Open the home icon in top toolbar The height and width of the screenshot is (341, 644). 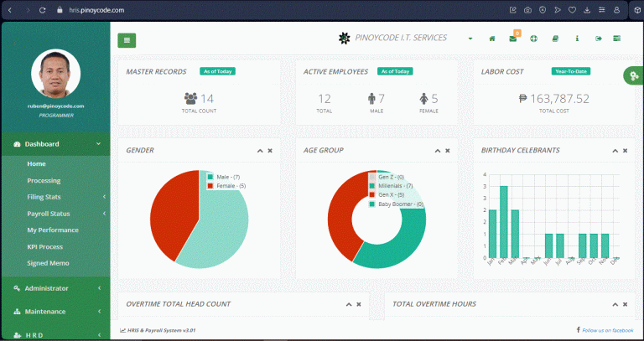point(492,39)
